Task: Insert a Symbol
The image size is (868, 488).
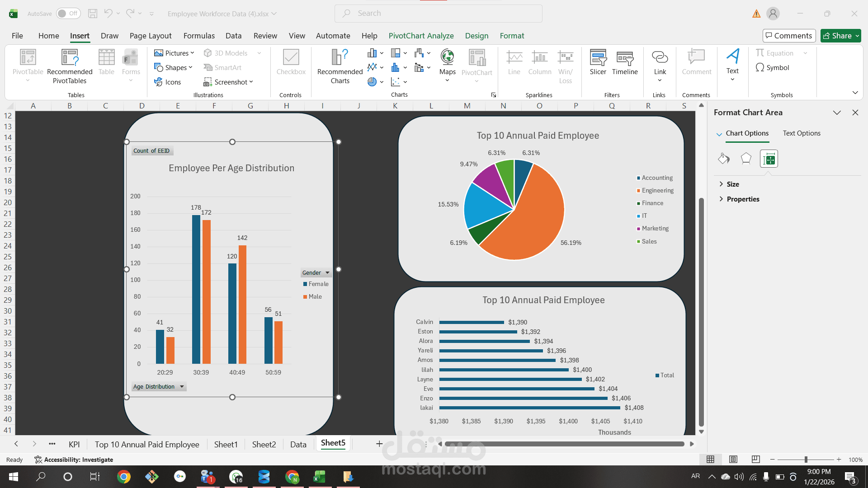Action: pyautogui.click(x=772, y=67)
